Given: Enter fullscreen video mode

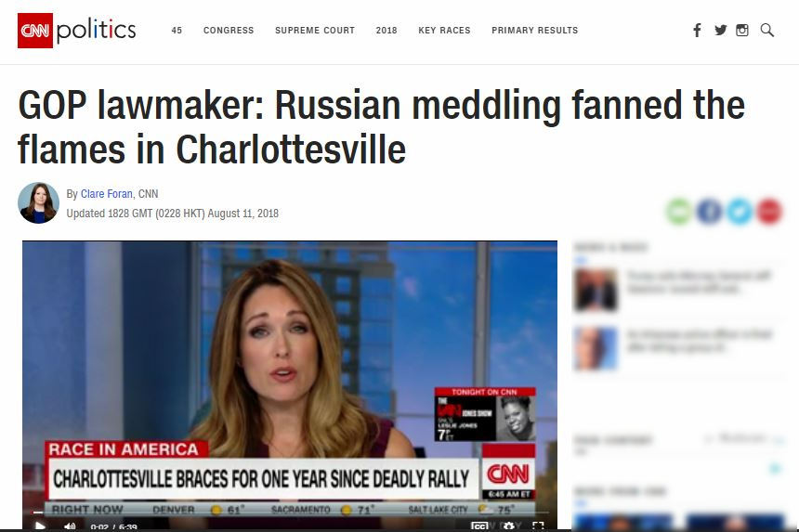Looking at the screenshot, I should [x=538, y=526].
